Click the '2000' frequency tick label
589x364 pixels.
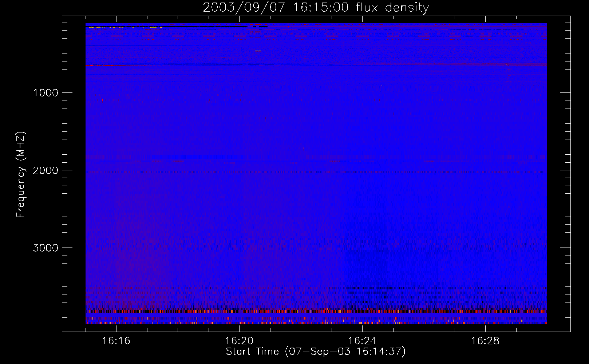46,170
